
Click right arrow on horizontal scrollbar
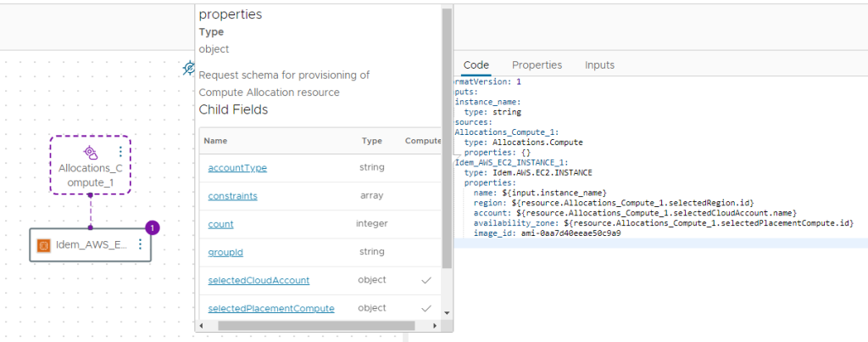tap(435, 325)
